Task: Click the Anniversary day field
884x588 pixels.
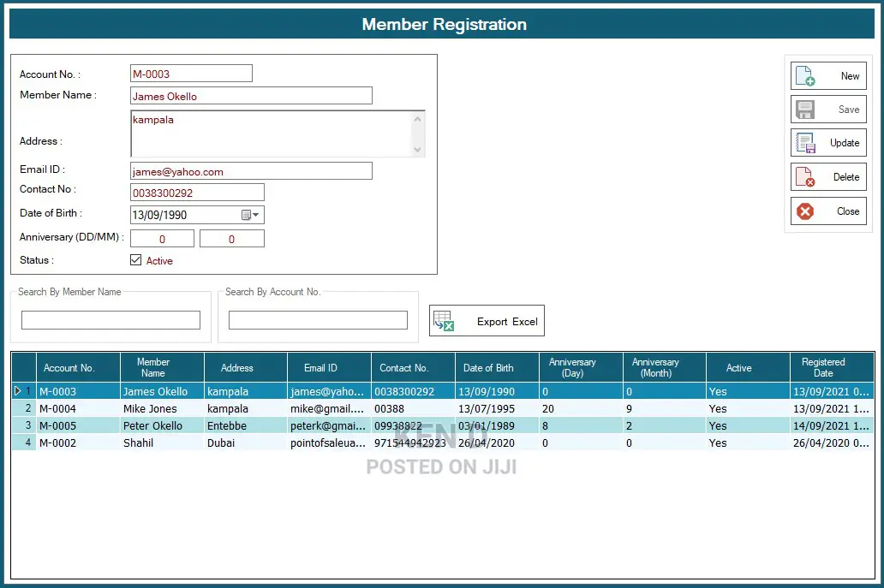Action: [163, 239]
